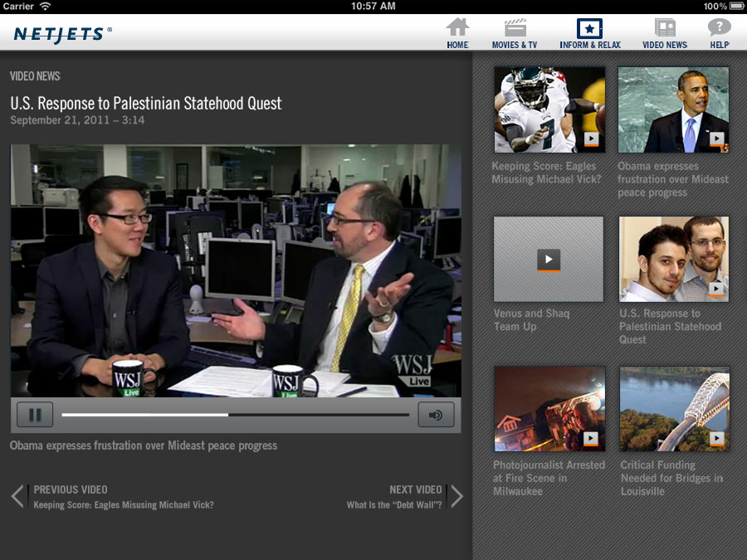
Task: Open Critical Funding for Bridges thumbnail
Action: click(x=673, y=410)
